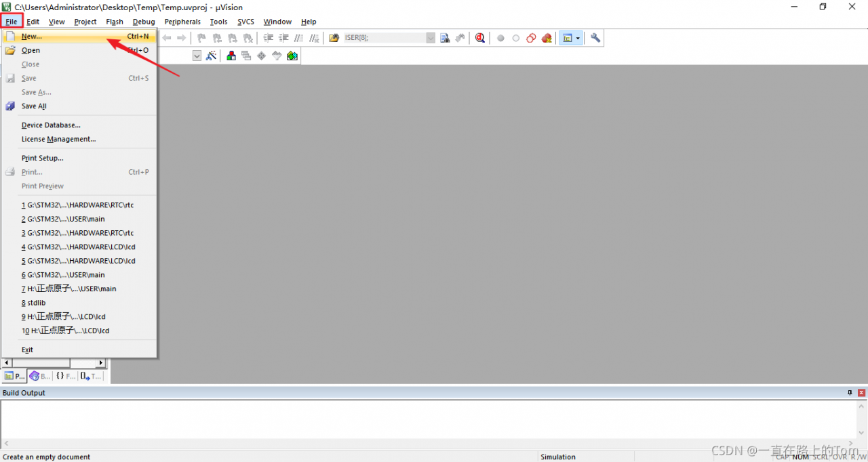Click the window layout icon
Screen dimensions: 868x462
click(567, 38)
